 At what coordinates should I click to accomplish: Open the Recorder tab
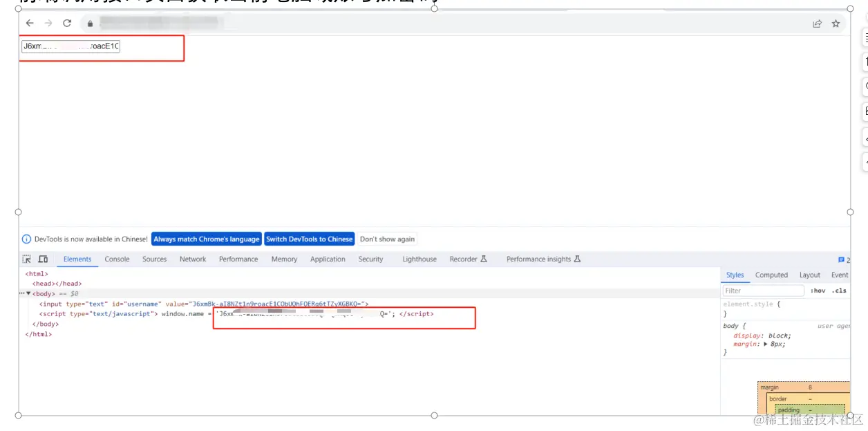[x=469, y=259]
